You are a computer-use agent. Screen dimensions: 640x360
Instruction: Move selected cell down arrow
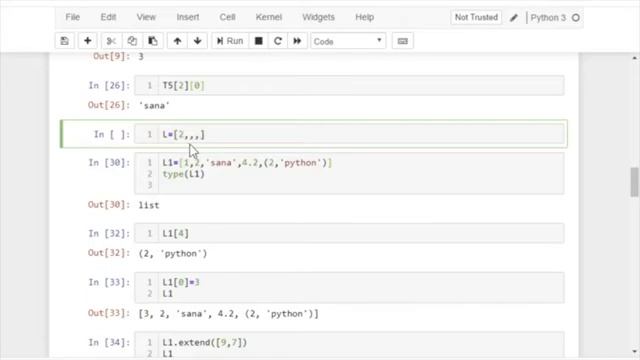pos(198,41)
